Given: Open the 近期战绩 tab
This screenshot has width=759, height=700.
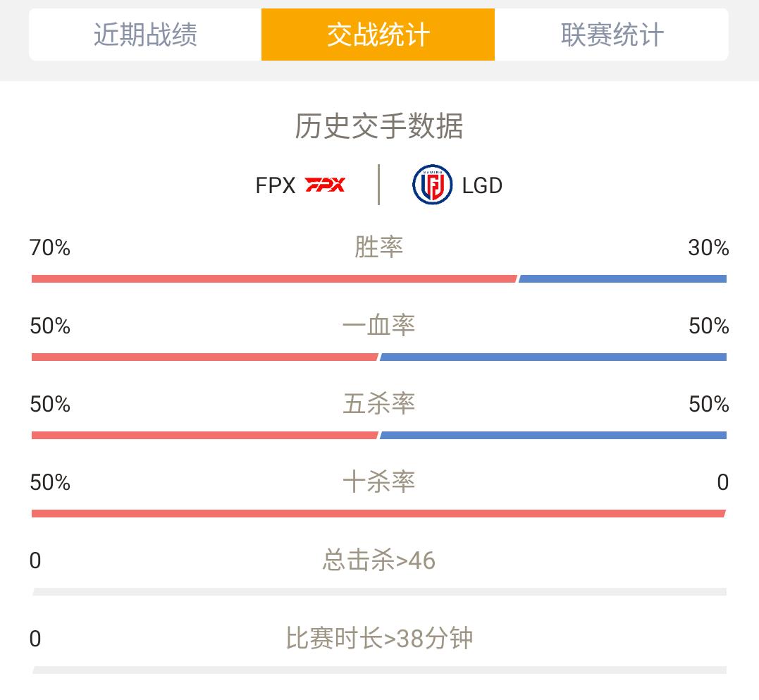Looking at the screenshot, I should [145, 35].
